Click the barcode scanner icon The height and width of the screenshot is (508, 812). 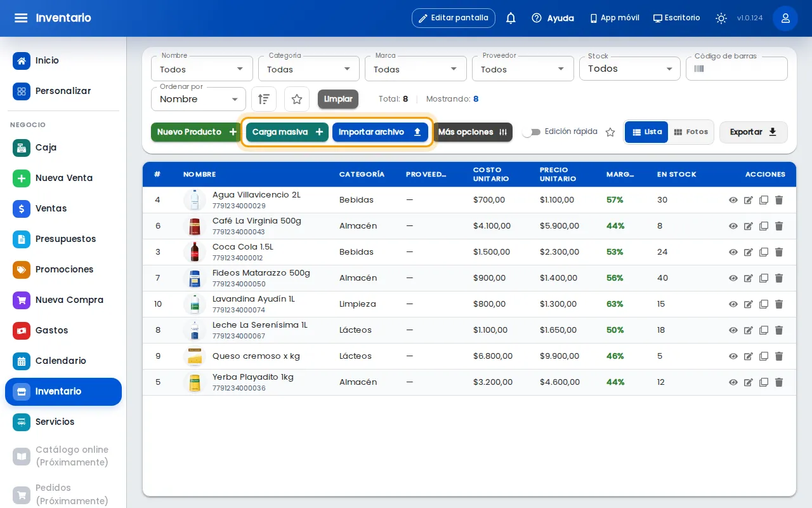click(x=699, y=69)
